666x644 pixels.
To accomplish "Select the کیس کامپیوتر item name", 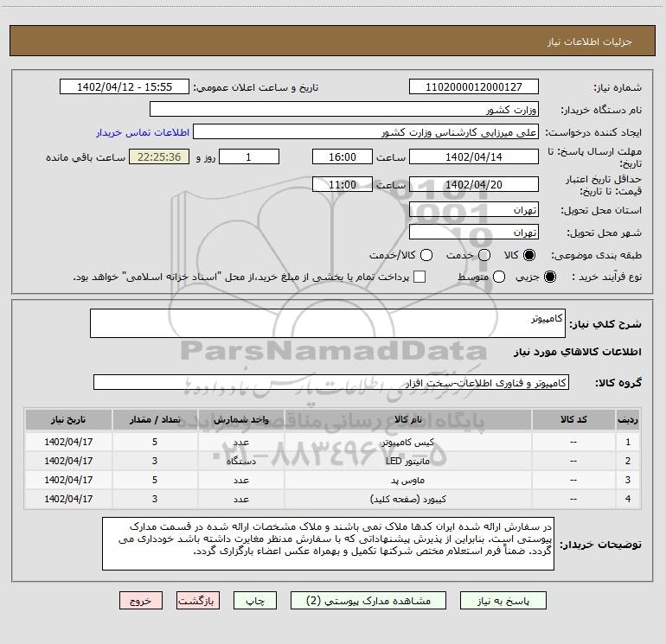I will pyautogui.click(x=407, y=443).
